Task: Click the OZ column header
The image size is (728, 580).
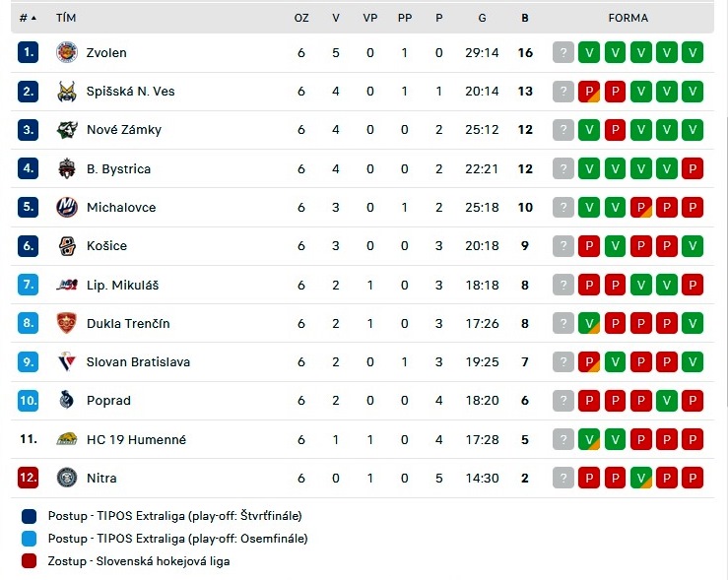Action: pos(301,18)
